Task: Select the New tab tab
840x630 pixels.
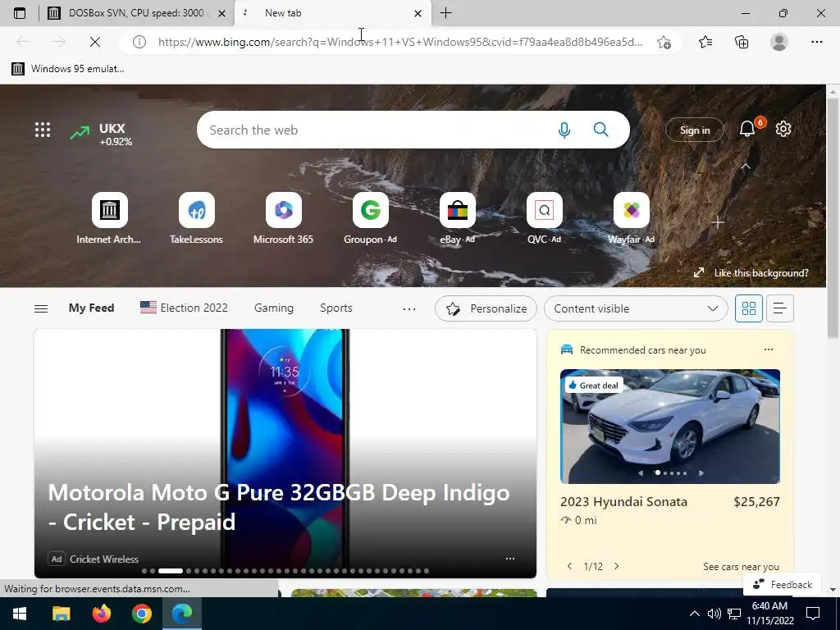Action: 332,13
